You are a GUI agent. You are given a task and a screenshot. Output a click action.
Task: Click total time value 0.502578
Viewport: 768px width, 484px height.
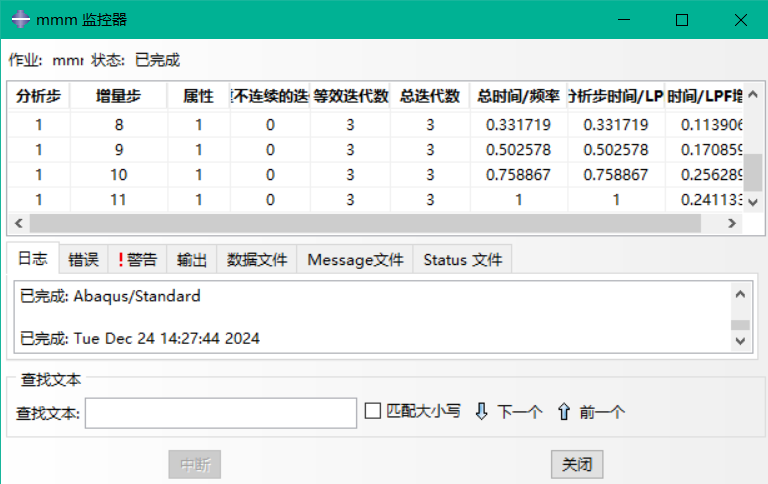(x=519, y=150)
